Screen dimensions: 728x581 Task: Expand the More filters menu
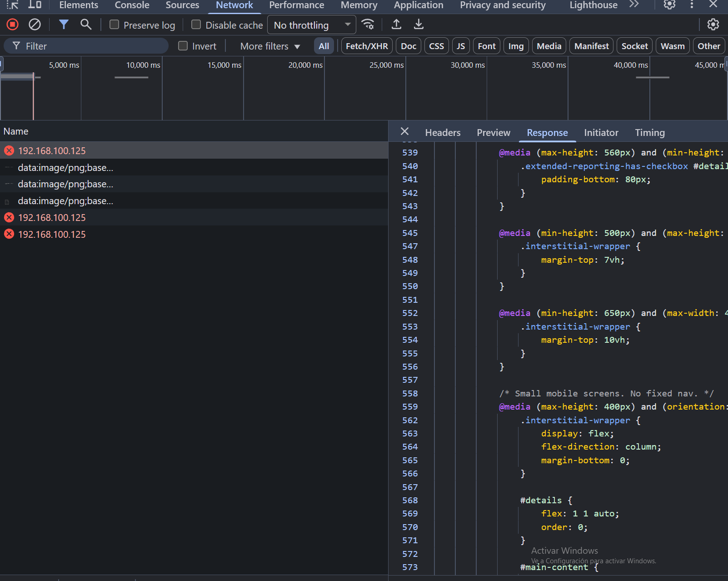coord(270,46)
